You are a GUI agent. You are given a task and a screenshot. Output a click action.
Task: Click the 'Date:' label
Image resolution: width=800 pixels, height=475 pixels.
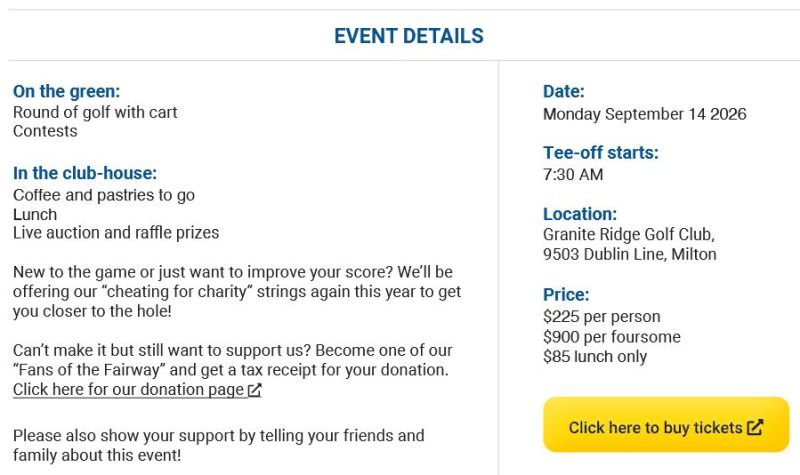tap(563, 91)
